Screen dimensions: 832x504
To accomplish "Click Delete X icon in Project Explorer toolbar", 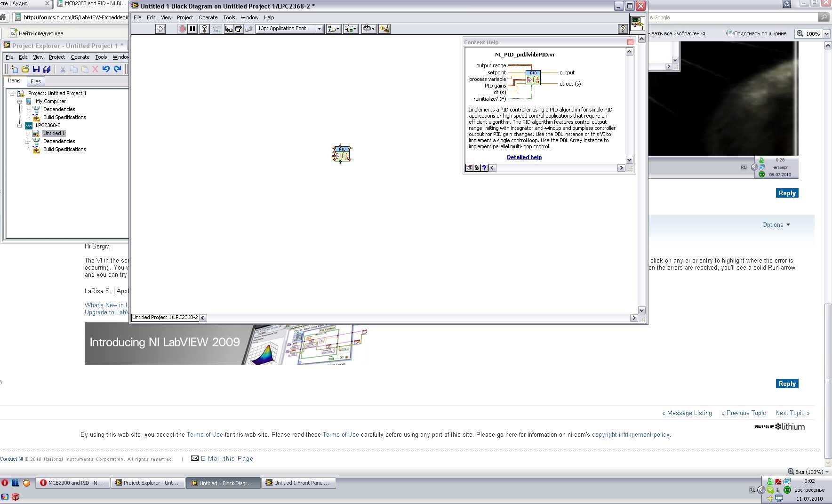I will pyautogui.click(x=95, y=69).
